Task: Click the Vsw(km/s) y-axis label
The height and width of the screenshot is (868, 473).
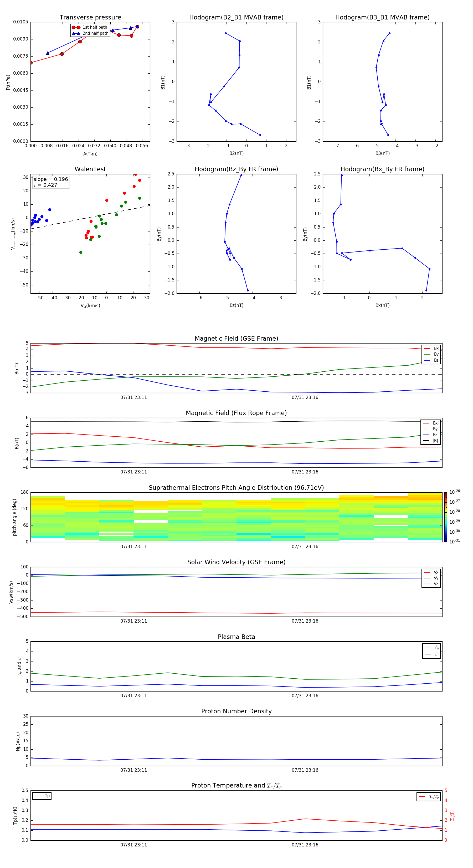Action: [11, 592]
